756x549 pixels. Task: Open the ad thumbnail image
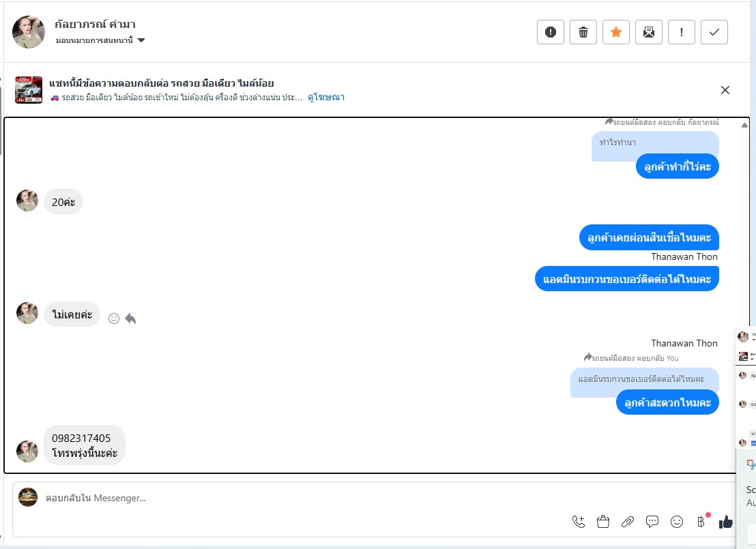pos(29,89)
